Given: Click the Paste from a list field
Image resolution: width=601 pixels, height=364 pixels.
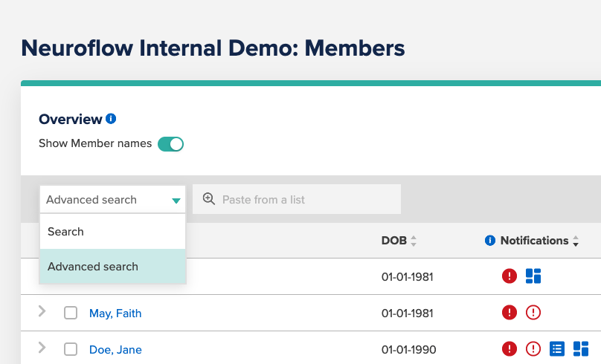Looking at the screenshot, I should click(x=297, y=199).
